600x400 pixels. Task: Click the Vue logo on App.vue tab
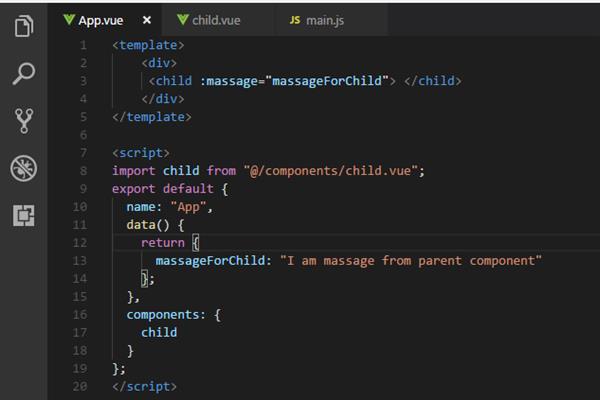pos(67,20)
